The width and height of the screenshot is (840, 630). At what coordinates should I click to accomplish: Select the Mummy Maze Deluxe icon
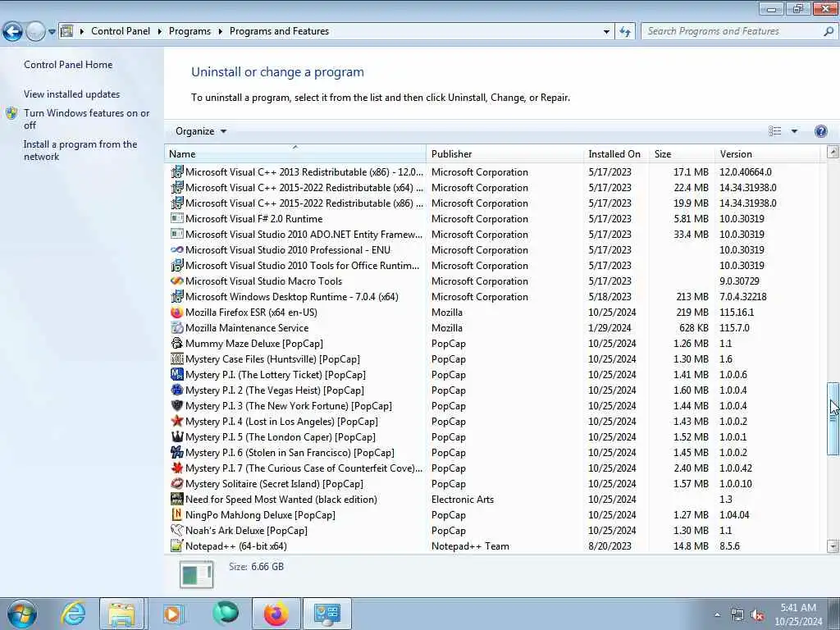(x=177, y=344)
